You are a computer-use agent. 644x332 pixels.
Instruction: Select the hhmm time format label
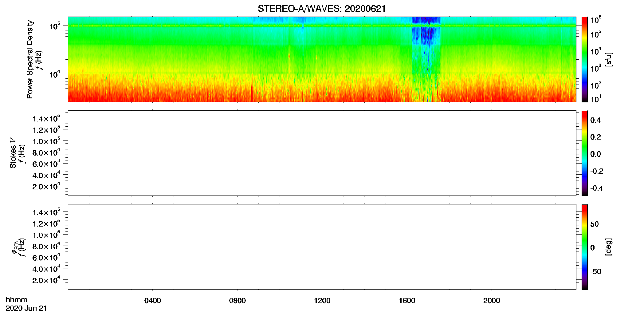17,300
